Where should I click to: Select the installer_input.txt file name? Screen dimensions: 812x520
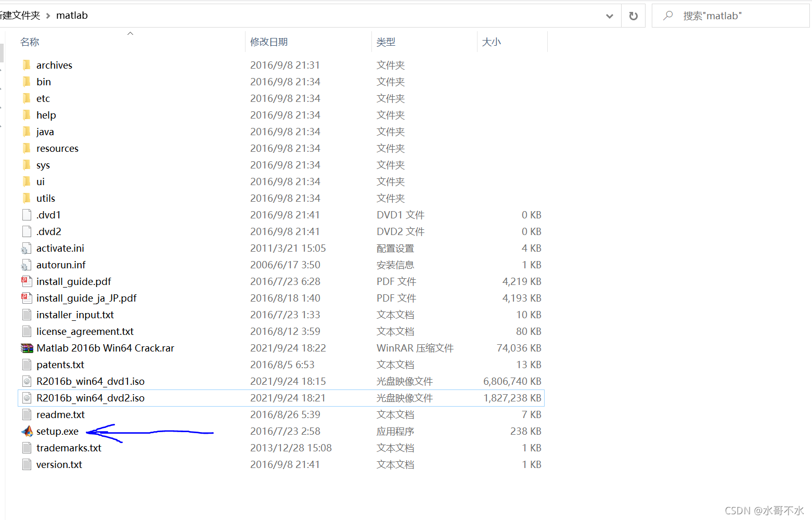(75, 315)
